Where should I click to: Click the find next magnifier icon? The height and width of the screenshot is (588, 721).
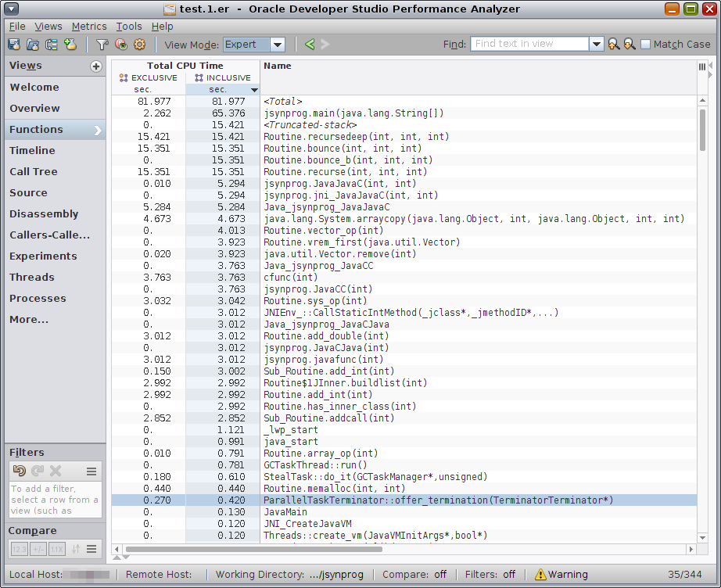629,45
